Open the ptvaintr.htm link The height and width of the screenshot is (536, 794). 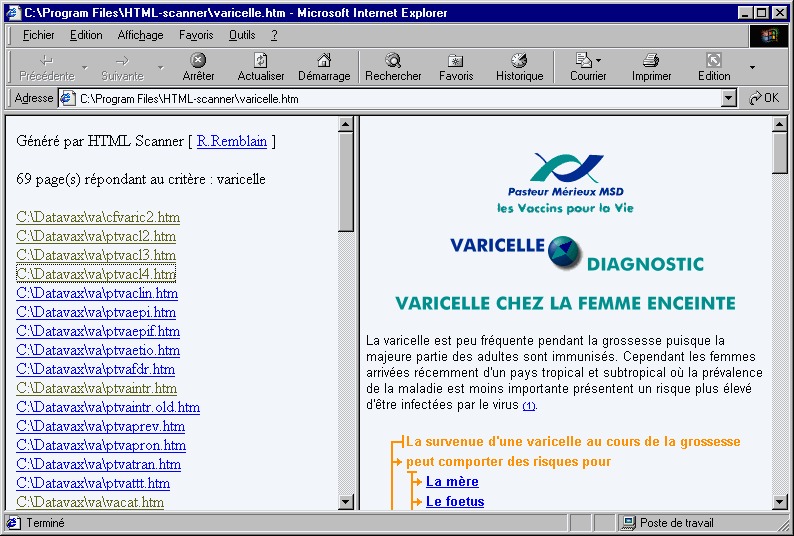(96, 388)
